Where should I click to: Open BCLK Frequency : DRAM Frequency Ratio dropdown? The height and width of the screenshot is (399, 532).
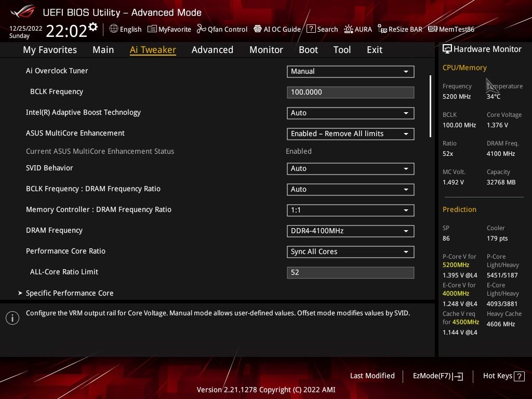tap(351, 189)
